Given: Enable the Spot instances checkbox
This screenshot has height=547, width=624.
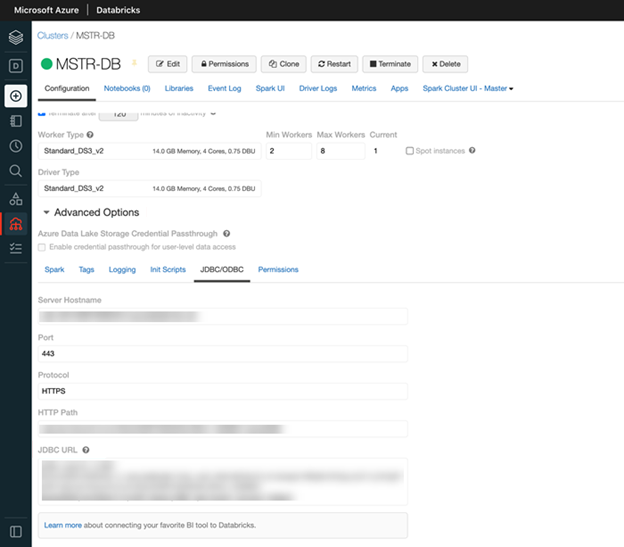Looking at the screenshot, I should pos(410,151).
